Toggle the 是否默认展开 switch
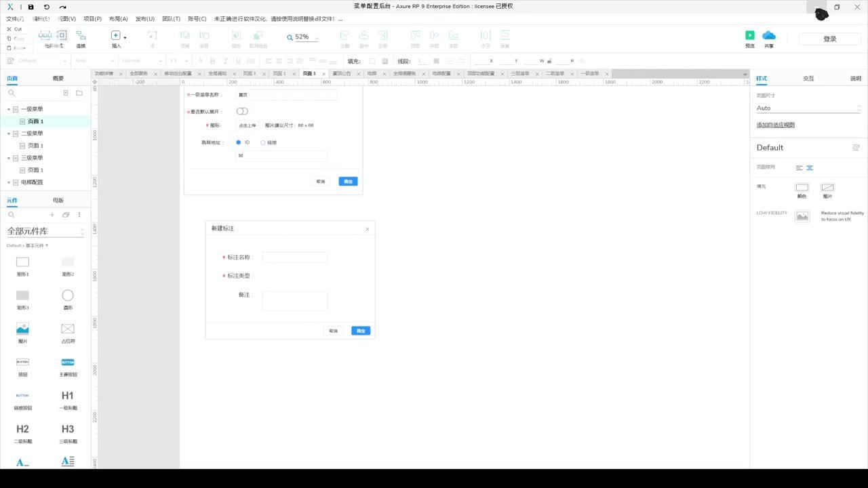The height and width of the screenshot is (488, 868). point(242,111)
